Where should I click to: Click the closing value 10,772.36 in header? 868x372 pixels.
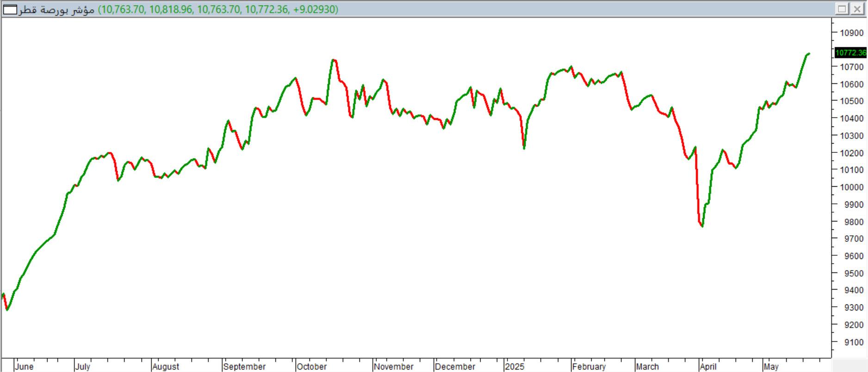[x=267, y=9]
